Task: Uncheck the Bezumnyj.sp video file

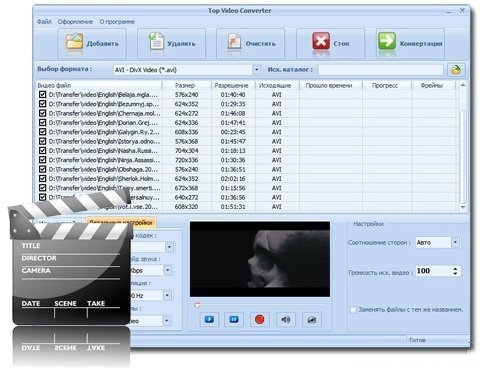Action: [x=42, y=104]
